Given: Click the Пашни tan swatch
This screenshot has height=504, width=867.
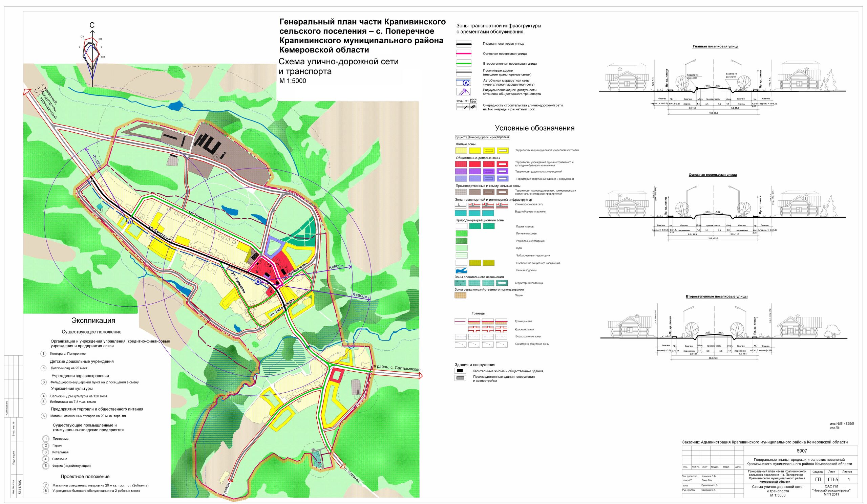Looking at the screenshot, I should (x=461, y=295).
